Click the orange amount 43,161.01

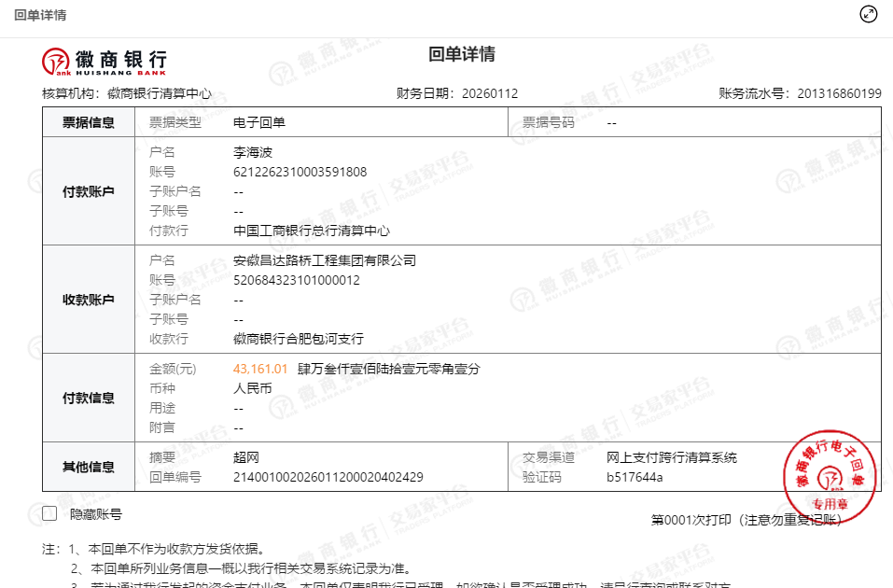pos(260,369)
